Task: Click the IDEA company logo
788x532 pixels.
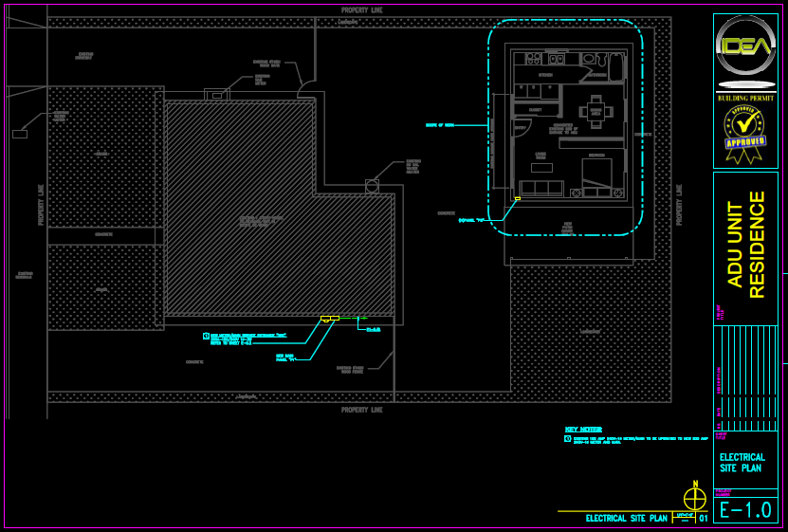Action: pos(745,52)
